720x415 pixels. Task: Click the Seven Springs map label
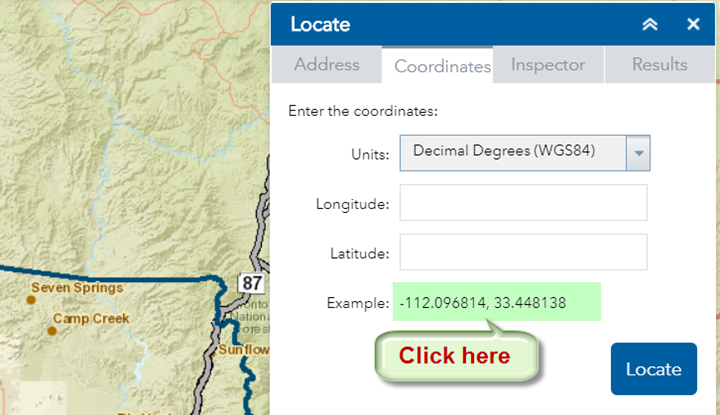click(76, 288)
